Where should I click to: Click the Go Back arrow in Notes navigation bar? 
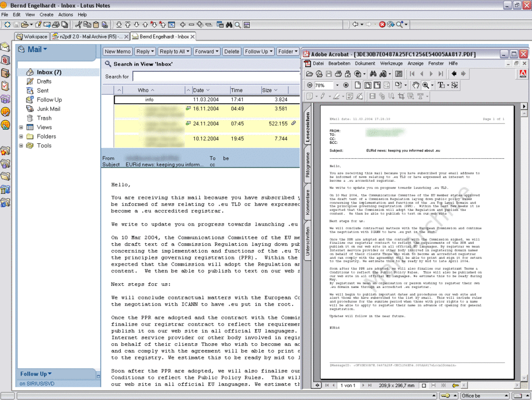pos(355,24)
